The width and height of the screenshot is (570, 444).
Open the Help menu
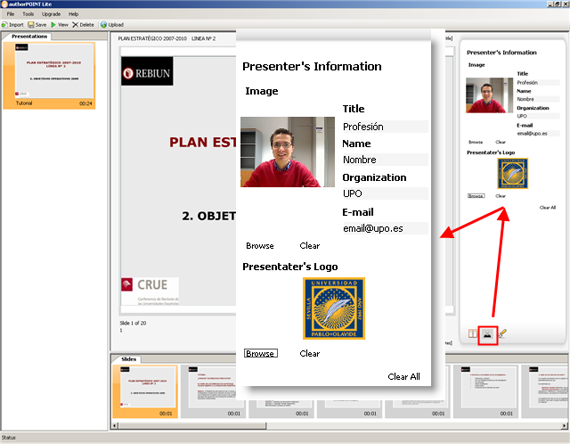click(x=73, y=14)
